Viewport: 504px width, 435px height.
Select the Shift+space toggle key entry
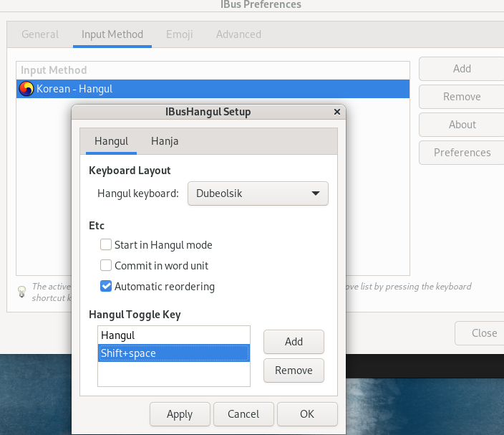click(174, 353)
